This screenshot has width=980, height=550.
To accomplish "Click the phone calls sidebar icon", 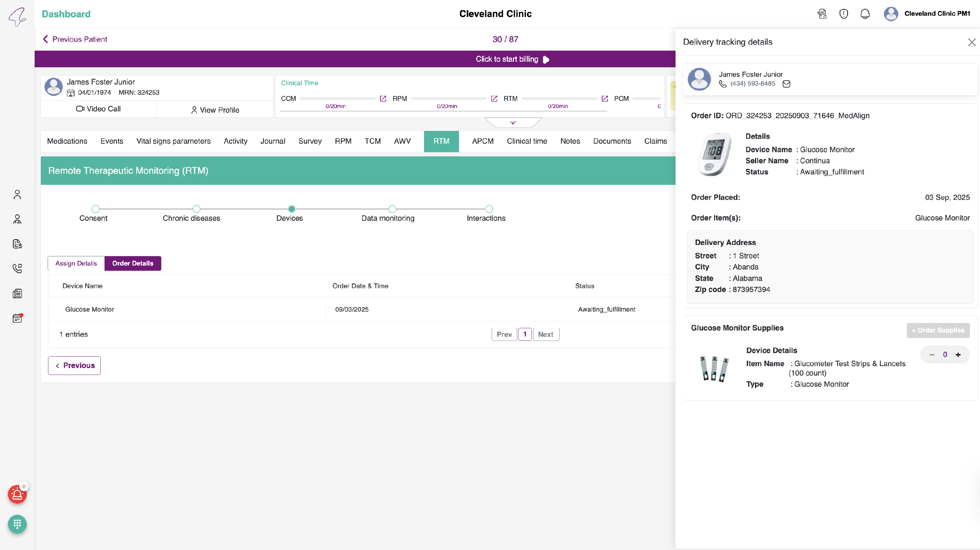I will point(17,268).
